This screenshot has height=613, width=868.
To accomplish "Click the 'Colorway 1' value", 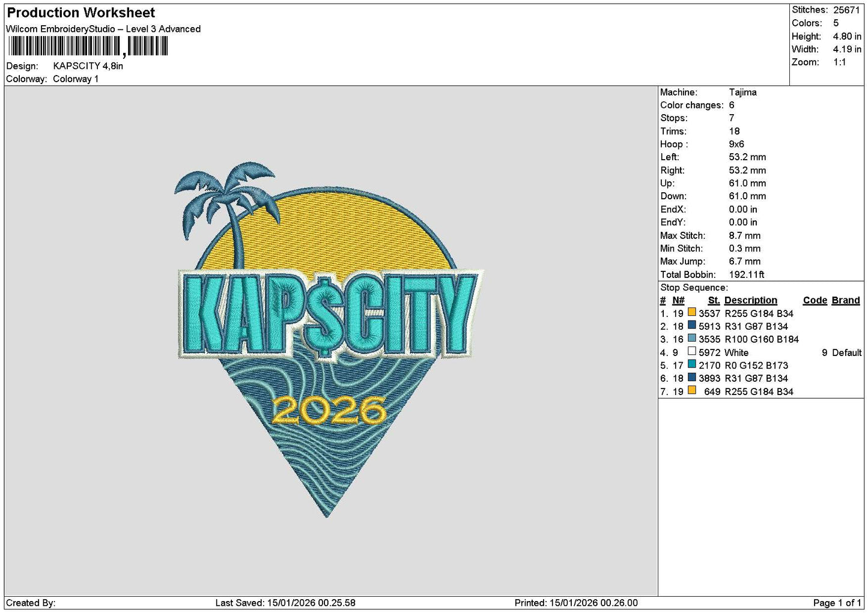I will 76,79.
